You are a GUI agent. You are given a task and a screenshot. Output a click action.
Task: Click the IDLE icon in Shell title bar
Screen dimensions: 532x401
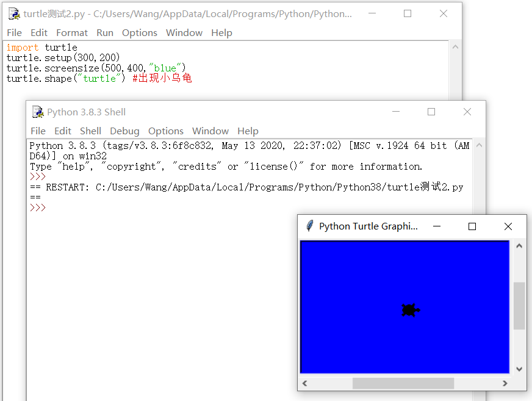38,112
